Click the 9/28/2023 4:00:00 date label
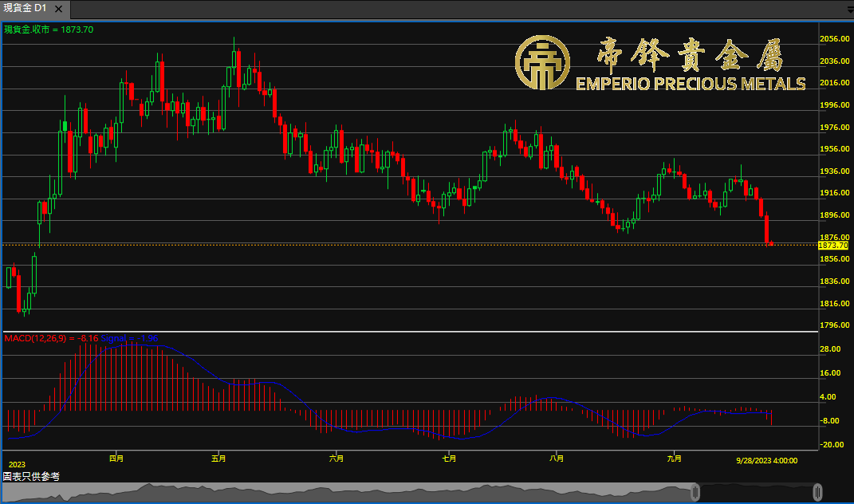The height and width of the screenshot is (504, 854). pos(765,460)
